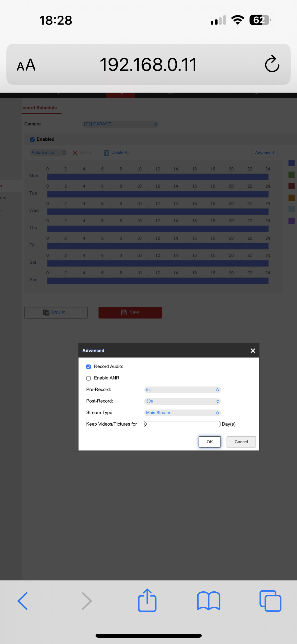Open the Pre-Record 5s dropdown
This screenshot has height=644, width=297.
pyautogui.click(x=182, y=390)
